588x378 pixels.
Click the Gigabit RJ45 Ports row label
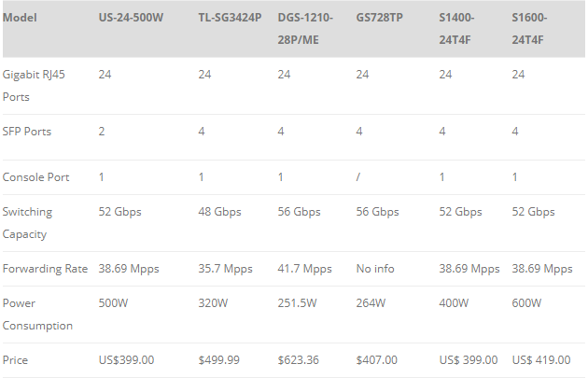tap(35, 85)
